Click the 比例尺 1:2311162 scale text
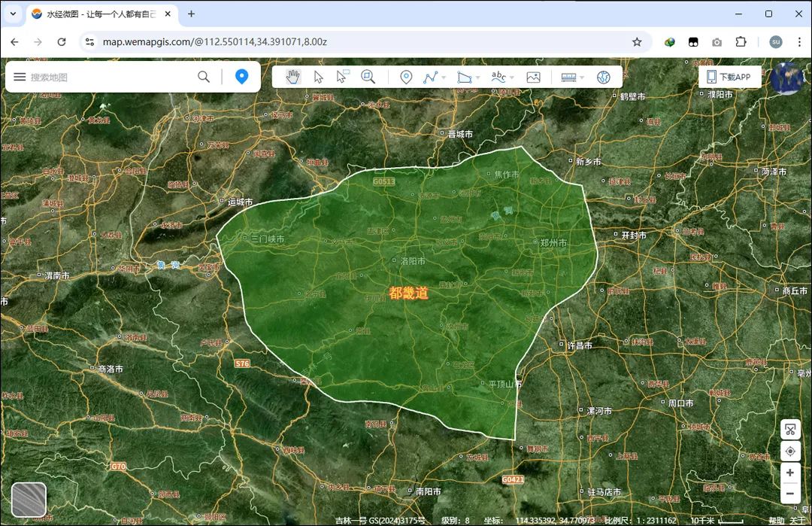The image size is (812, 526). tap(641, 520)
